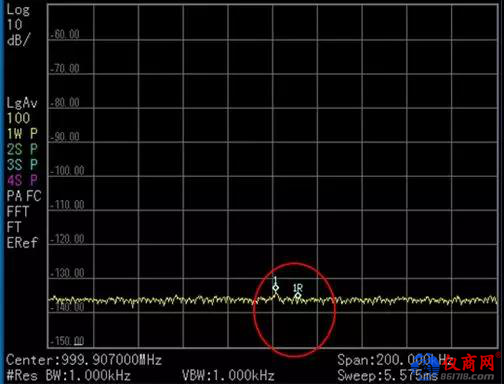Click the 10 dB/ scale-per-division label

pos(18,33)
